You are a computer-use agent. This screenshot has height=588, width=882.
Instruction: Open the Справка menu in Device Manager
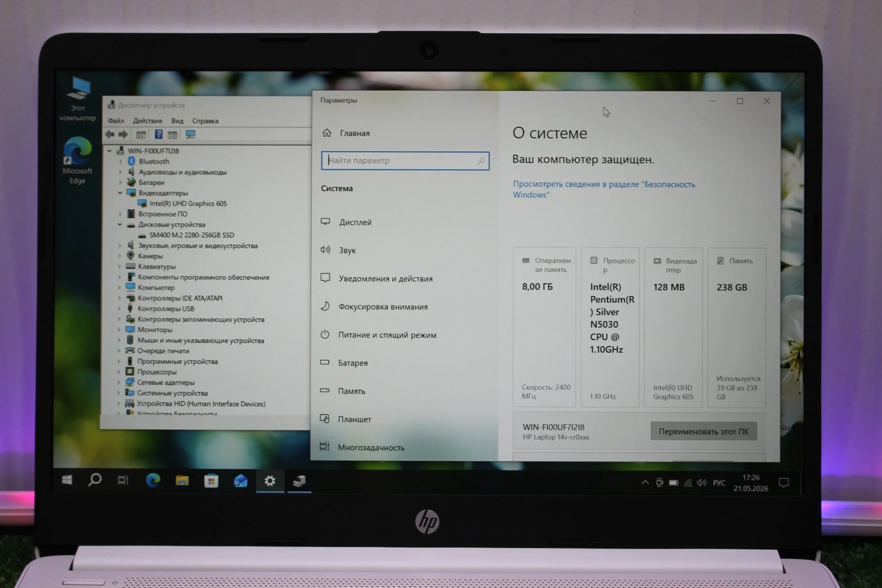pos(205,121)
